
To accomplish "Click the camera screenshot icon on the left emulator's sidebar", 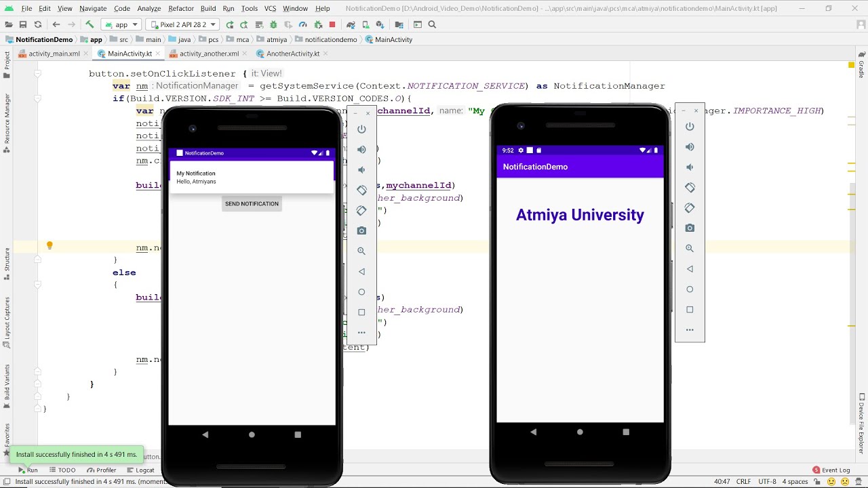I will pyautogui.click(x=361, y=230).
